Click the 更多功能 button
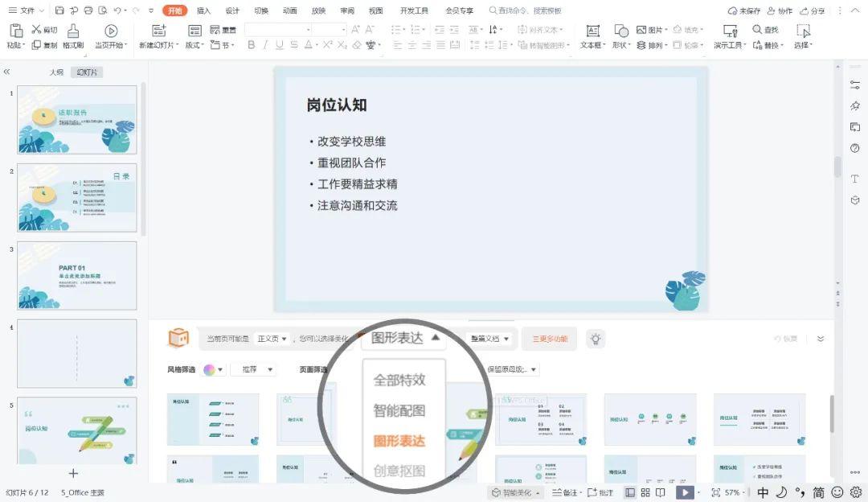 click(549, 339)
